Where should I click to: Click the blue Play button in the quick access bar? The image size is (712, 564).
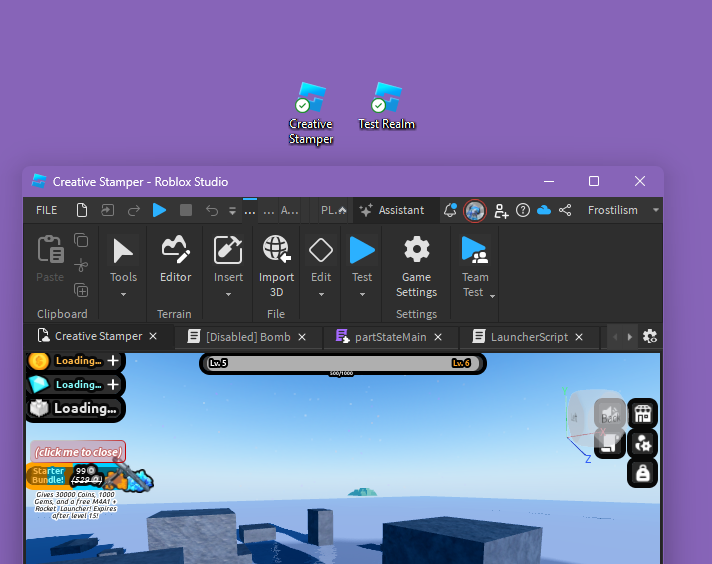click(x=159, y=210)
